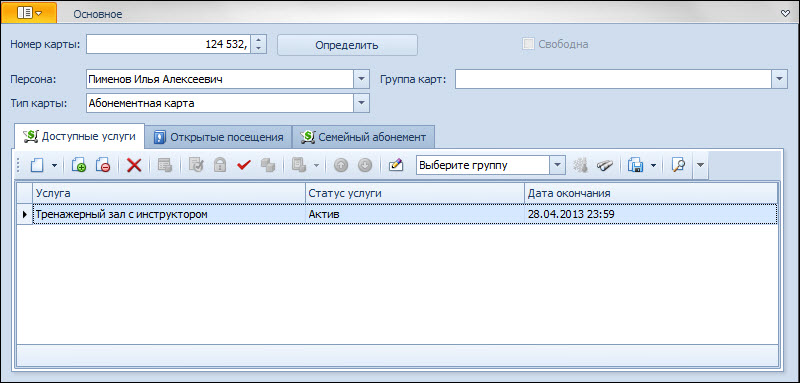The image size is (800, 383).
Task: Click the add service icon with green plus
Action: (x=79, y=165)
